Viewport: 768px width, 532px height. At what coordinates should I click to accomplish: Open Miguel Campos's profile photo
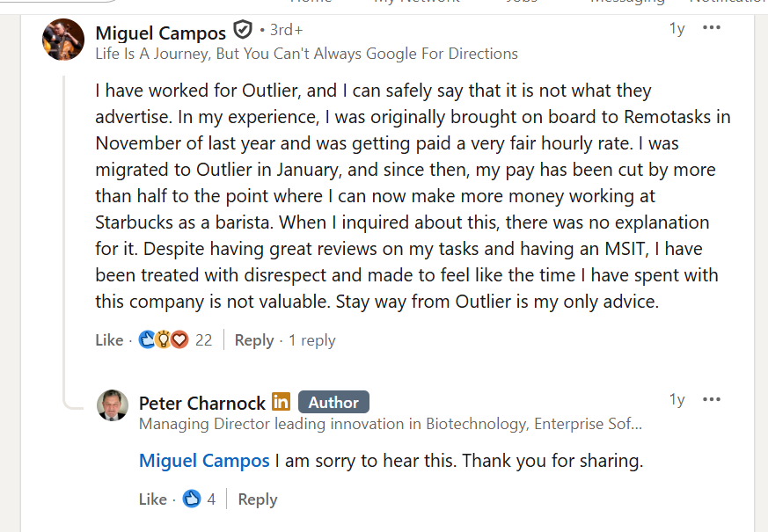pos(63,40)
